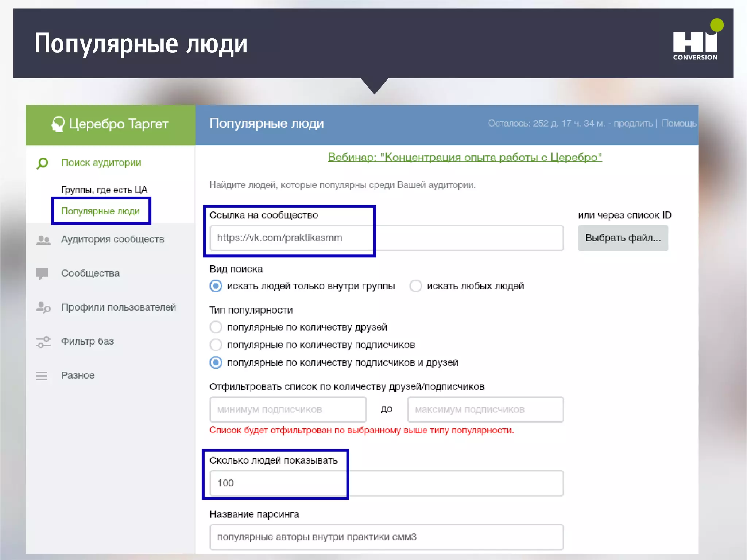Open the Профили пользователей menu section

point(119,307)
